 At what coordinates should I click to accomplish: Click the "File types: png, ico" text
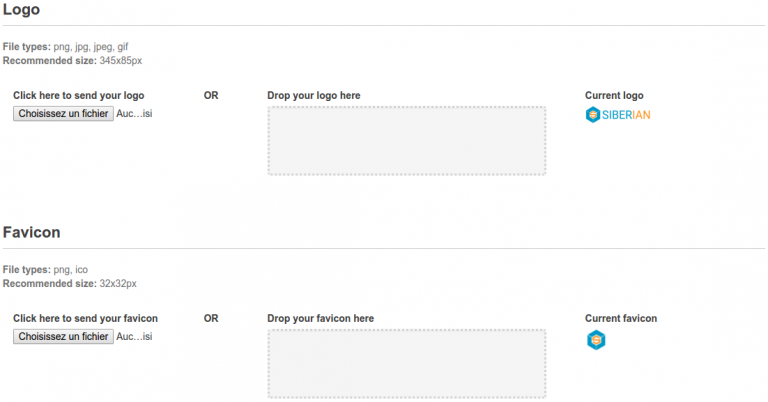coord(45,270)
